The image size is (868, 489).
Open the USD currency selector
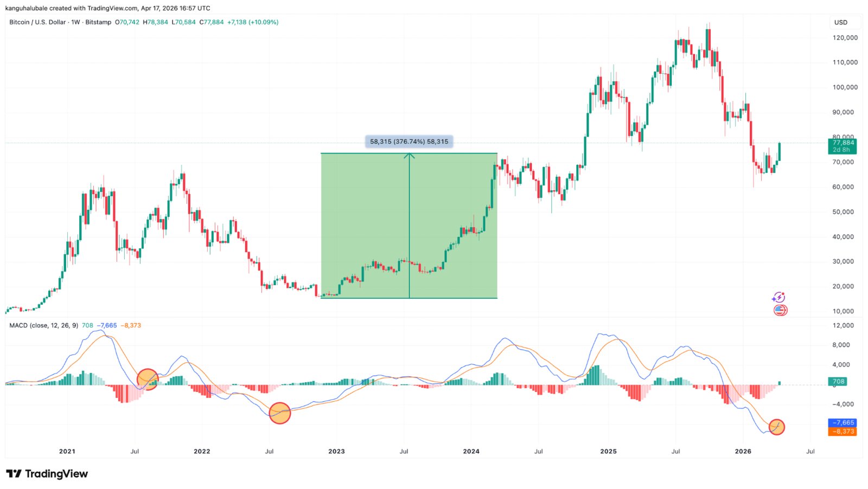click(840, 22)
